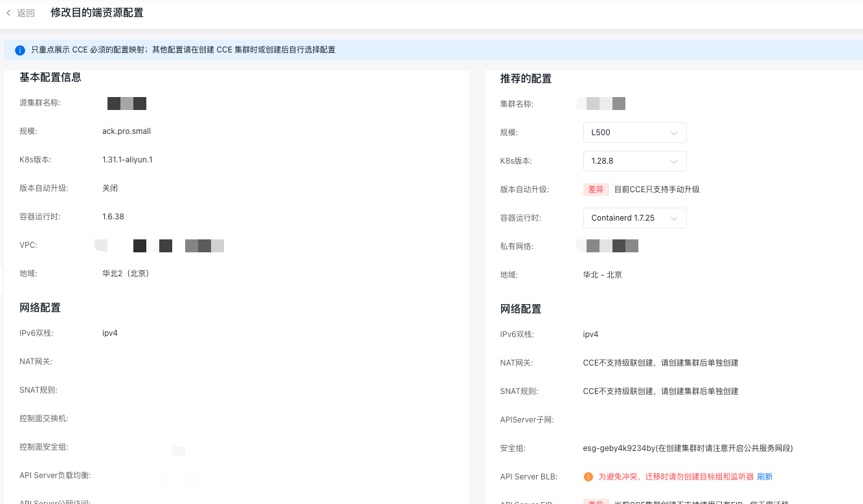The width and height of the screenshot is (863, 504).
Task: Open the 规模 L500 dropdown
Action: pos(634,133)
